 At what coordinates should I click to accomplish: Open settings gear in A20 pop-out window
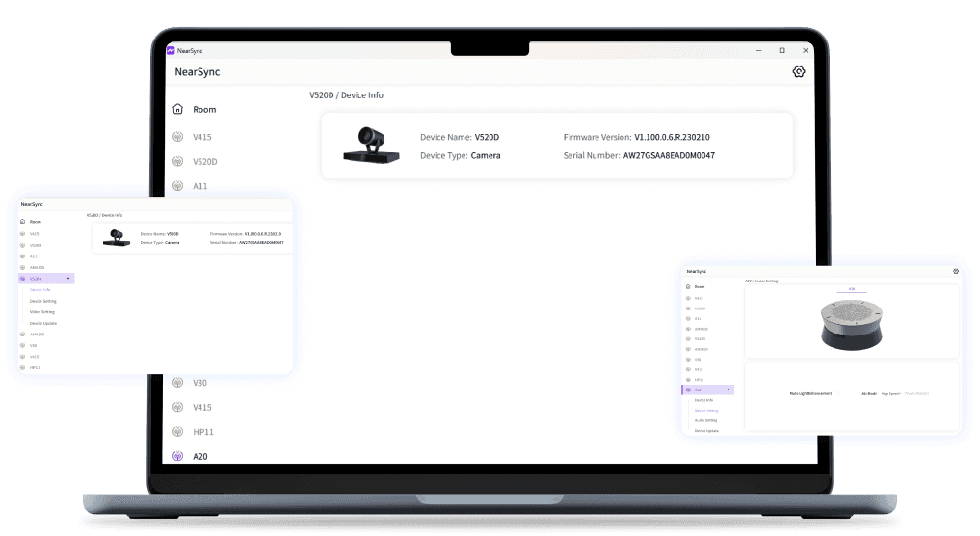click(956, 272)
